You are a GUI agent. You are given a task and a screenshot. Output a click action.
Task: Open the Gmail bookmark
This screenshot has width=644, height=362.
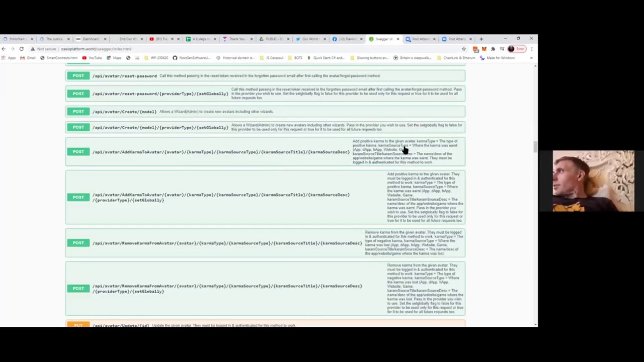coord(28,58)
